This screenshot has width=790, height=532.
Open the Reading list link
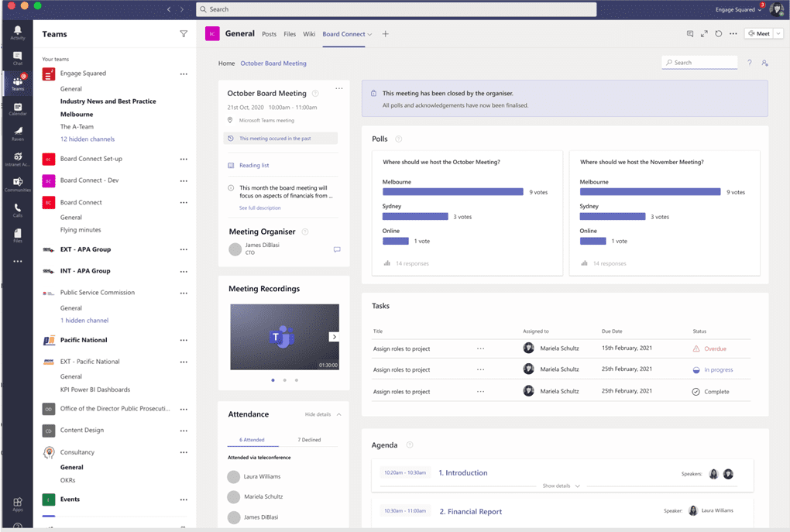click(x=254, y=166)
